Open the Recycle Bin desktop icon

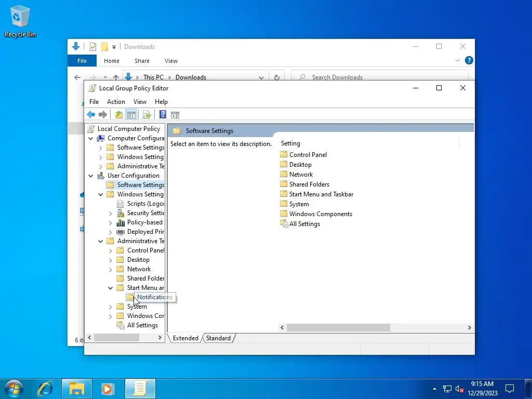pos(20,21)
